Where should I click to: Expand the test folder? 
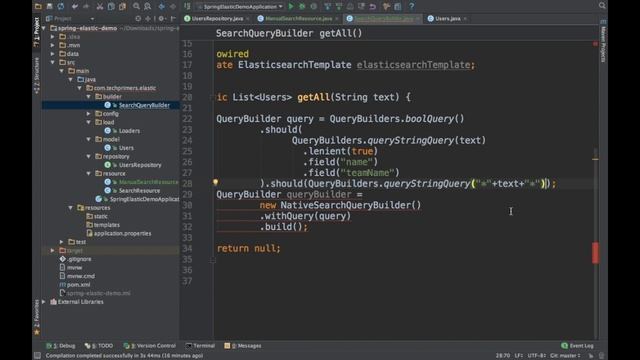click(62, 242)
